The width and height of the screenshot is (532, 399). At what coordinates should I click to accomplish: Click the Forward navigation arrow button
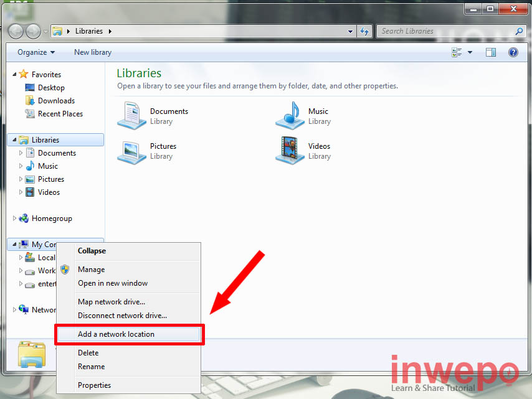(x=33, y=32)
